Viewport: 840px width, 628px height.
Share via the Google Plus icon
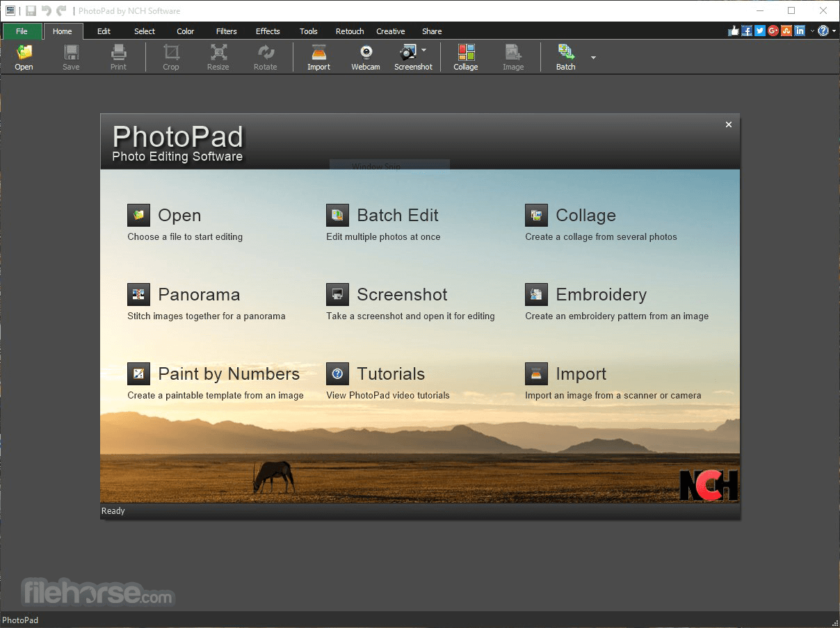773,31
